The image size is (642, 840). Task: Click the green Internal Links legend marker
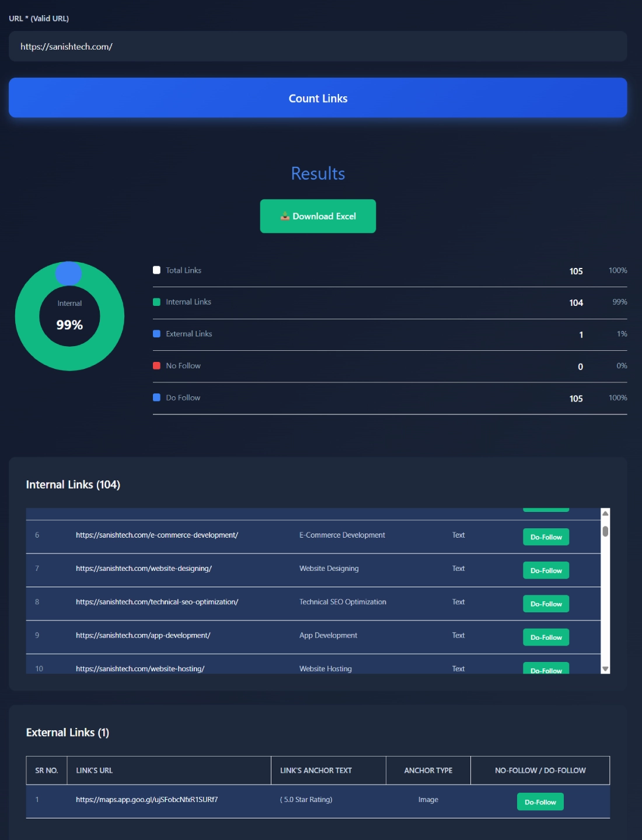tap(156, 301)
